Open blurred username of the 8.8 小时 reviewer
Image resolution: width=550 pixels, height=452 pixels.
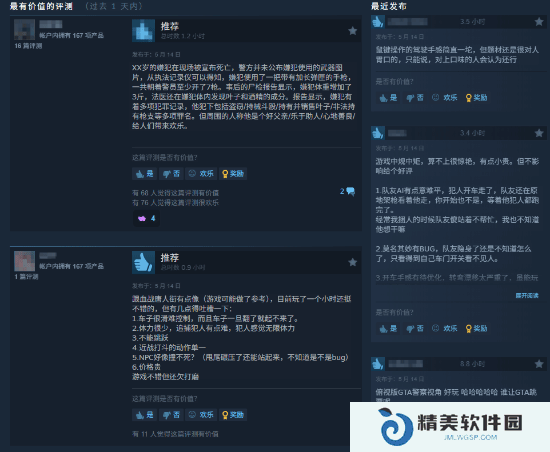point(405,364)
